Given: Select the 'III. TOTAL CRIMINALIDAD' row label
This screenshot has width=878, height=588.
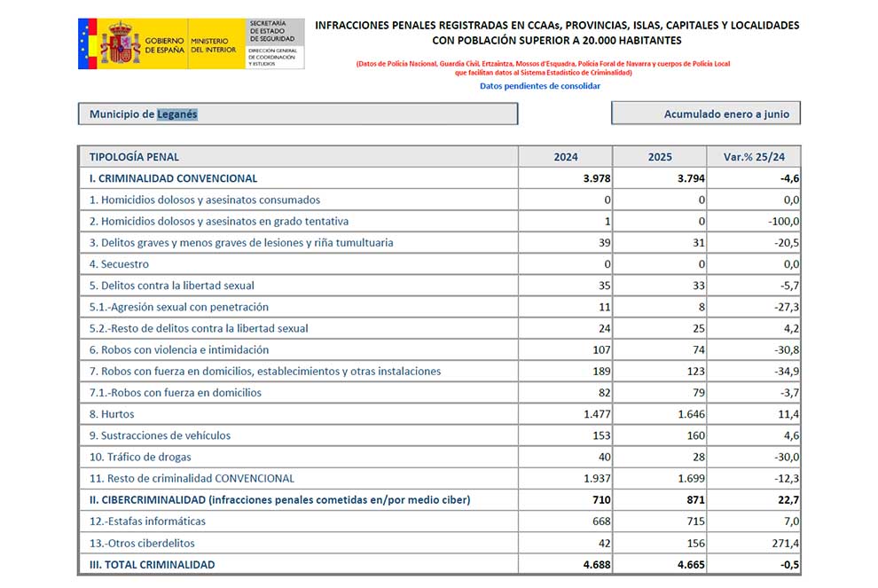Looking at the screenshot, I should (x=152, y=564).
